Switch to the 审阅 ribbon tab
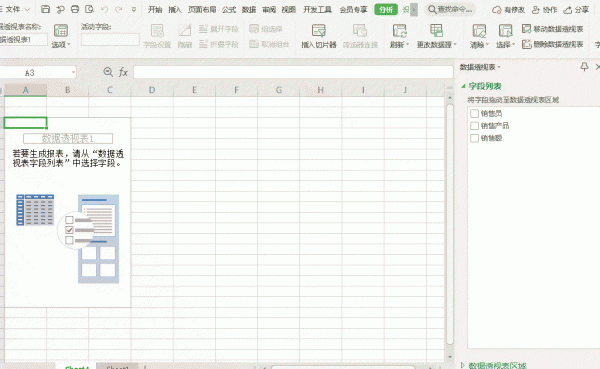The image size is (600, 369). tap(269, 10)
